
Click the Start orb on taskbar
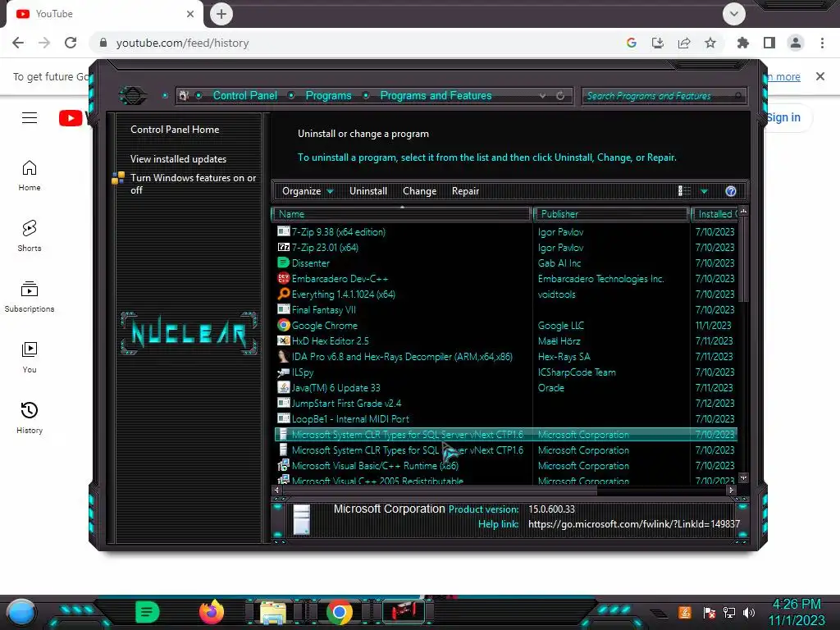pyautogui.click(x=21, y=612)
